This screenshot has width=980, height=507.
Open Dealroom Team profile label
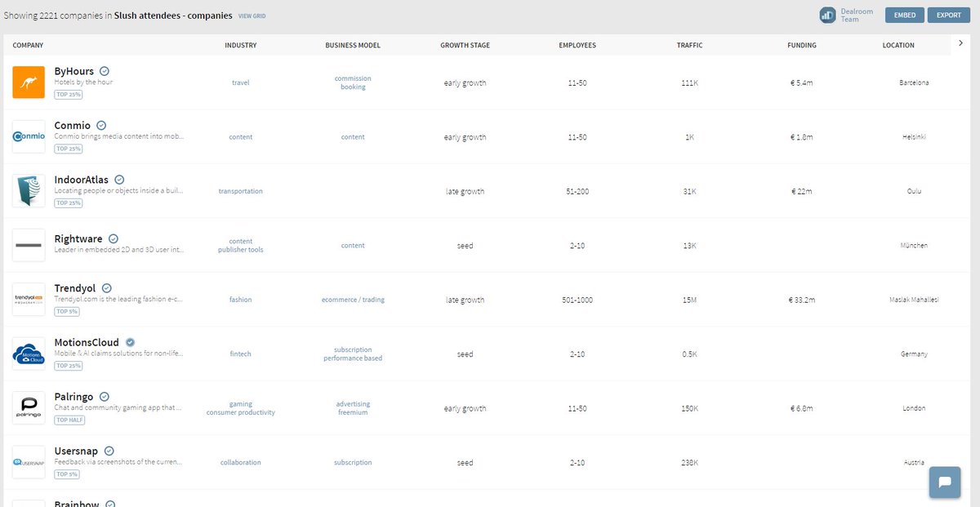coord(857,15)
